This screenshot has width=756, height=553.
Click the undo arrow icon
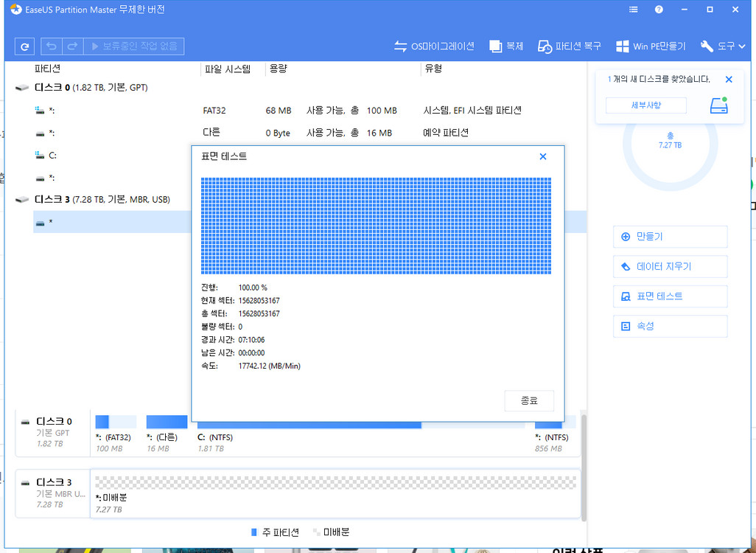point(50,46)
